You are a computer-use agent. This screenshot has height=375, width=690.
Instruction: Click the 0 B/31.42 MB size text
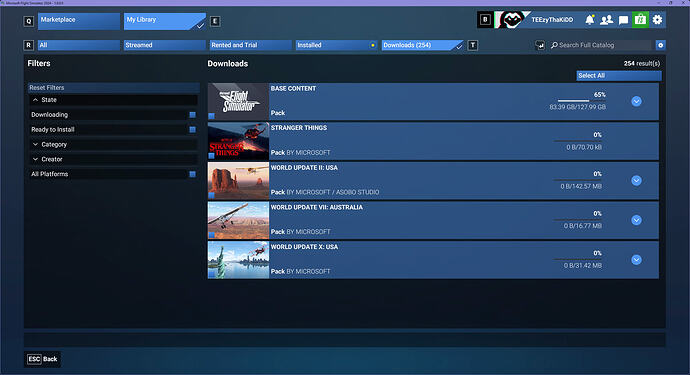[583, 265]
